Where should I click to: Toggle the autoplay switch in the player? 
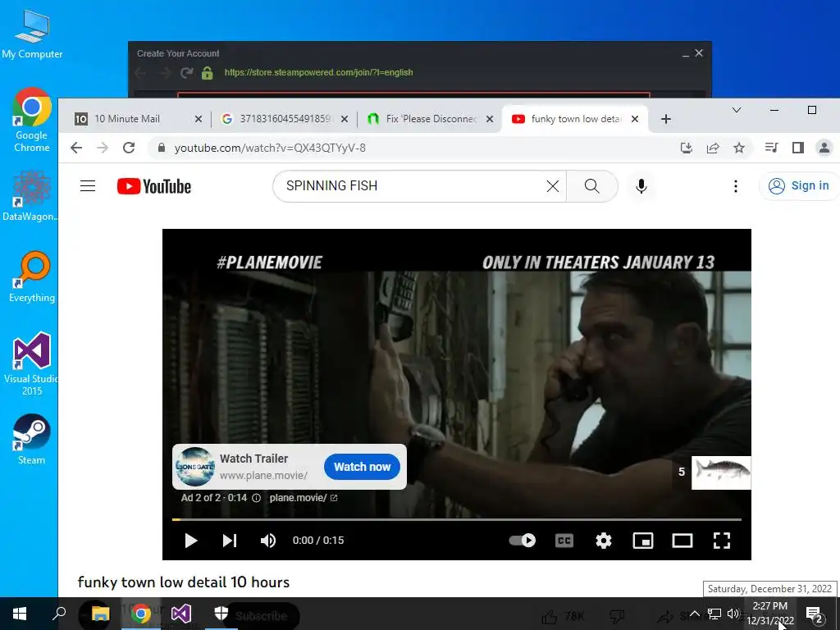click(x=523, y=540)
